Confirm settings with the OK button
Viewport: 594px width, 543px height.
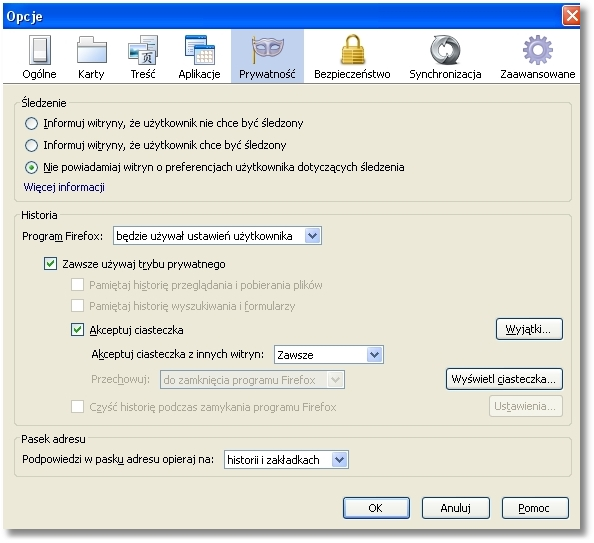pos(376,508)
